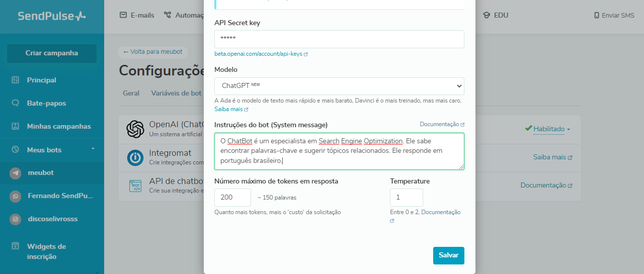644x274 pixels.
Task: Click the chatbot API code icon
Action: tap(135, 186)
